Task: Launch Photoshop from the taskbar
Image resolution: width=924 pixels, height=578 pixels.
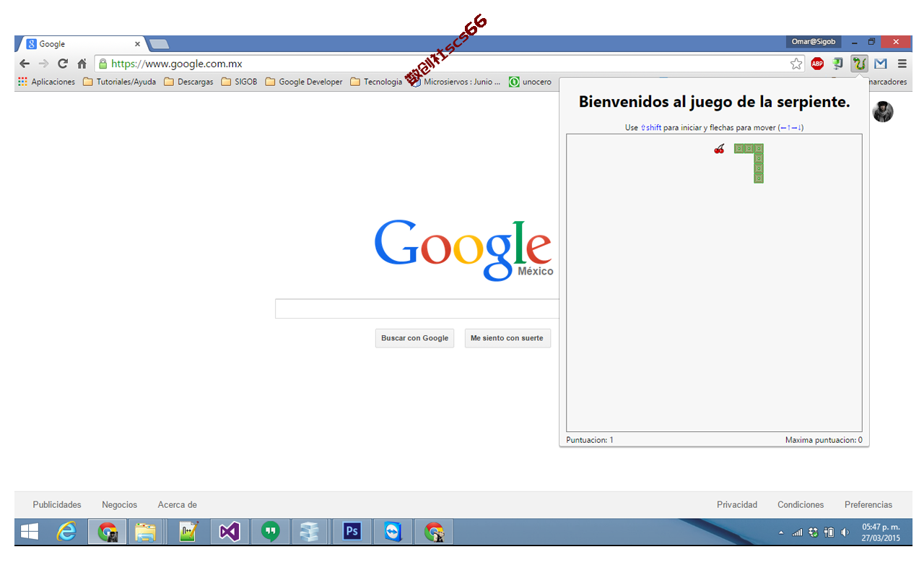Action: [352, 532]
